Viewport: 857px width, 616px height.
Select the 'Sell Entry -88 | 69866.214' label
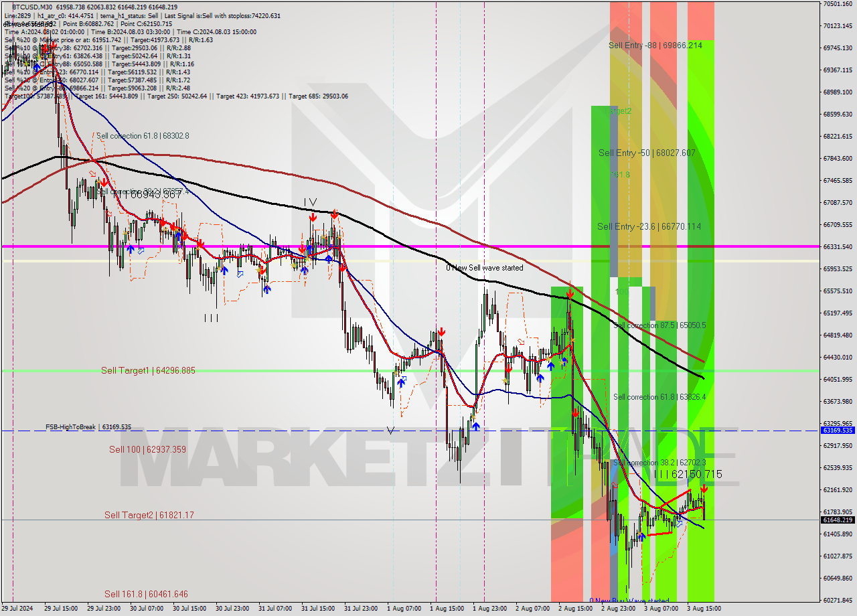655,46
